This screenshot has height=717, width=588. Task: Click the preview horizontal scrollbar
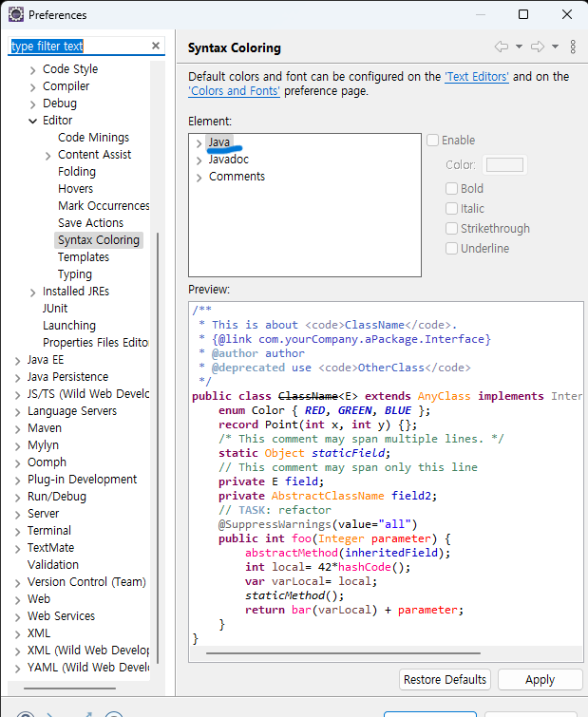(343, 653)
